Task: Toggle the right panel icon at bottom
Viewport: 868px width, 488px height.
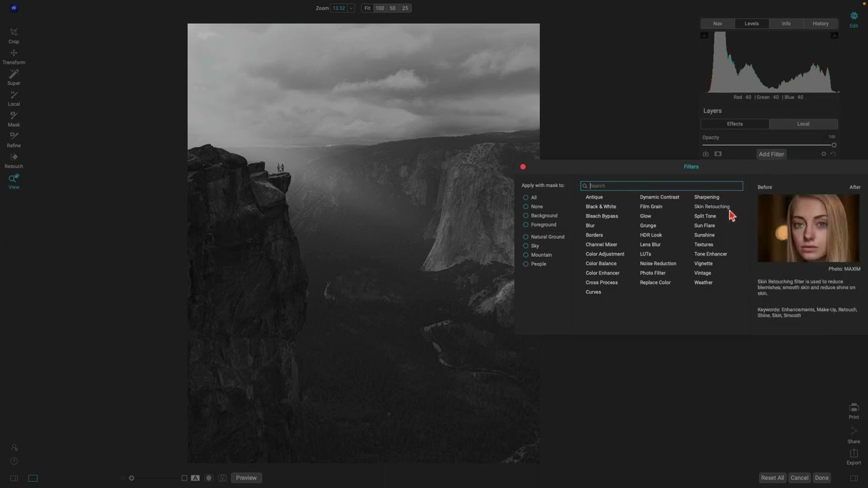Action: pos(854,478)
